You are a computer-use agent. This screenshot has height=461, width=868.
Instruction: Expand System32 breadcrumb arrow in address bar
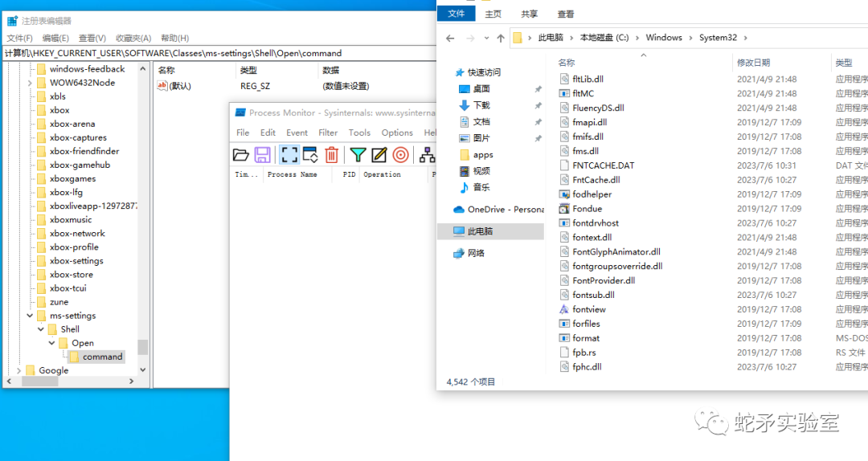pos(745,38)
